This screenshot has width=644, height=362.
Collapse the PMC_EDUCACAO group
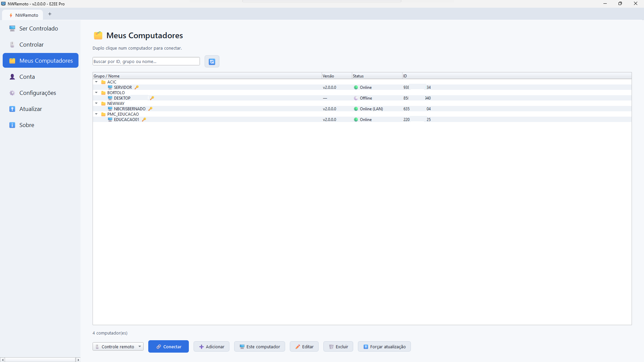click(x=96, y=114)
